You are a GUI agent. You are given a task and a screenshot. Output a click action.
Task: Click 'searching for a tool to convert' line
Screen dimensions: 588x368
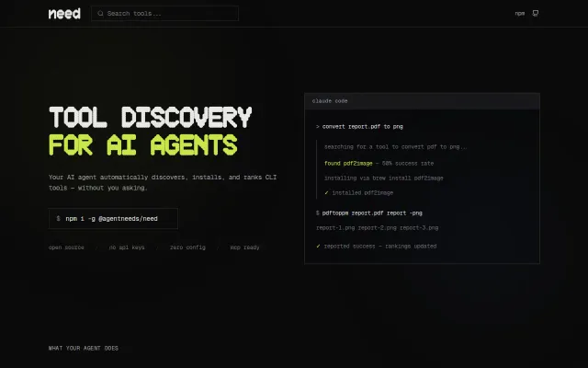click(396, 147)
